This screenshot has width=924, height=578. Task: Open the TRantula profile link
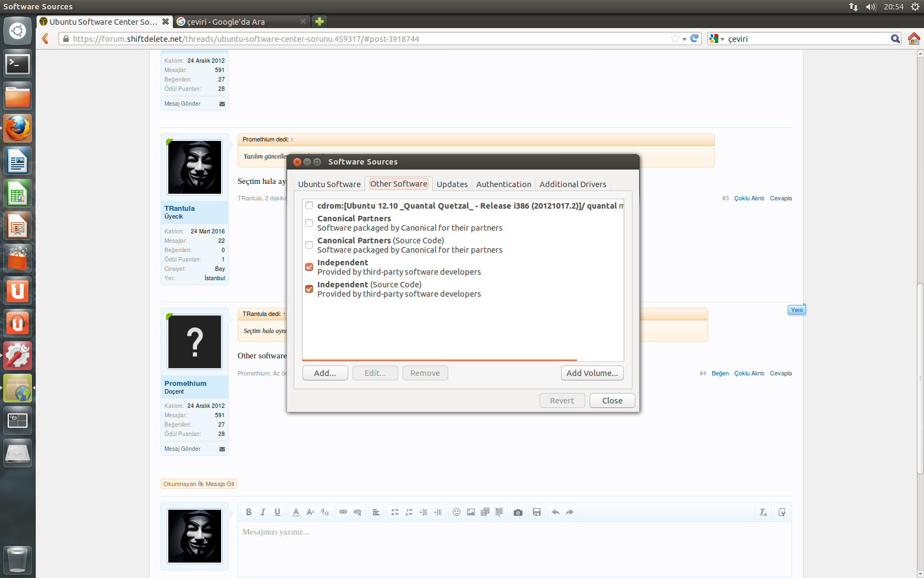click(x=179, y=208)
